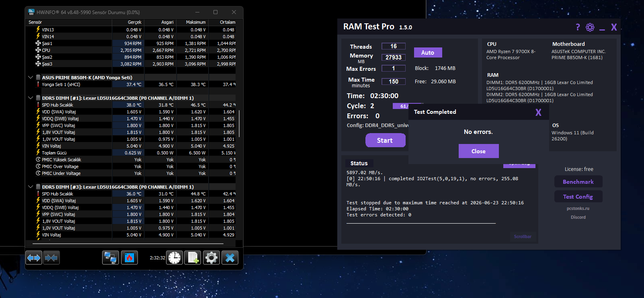Select the PMIC Yüksek Sıcaklık row
The width and height of the screenshot is (644, 298).
pos(131,160)
